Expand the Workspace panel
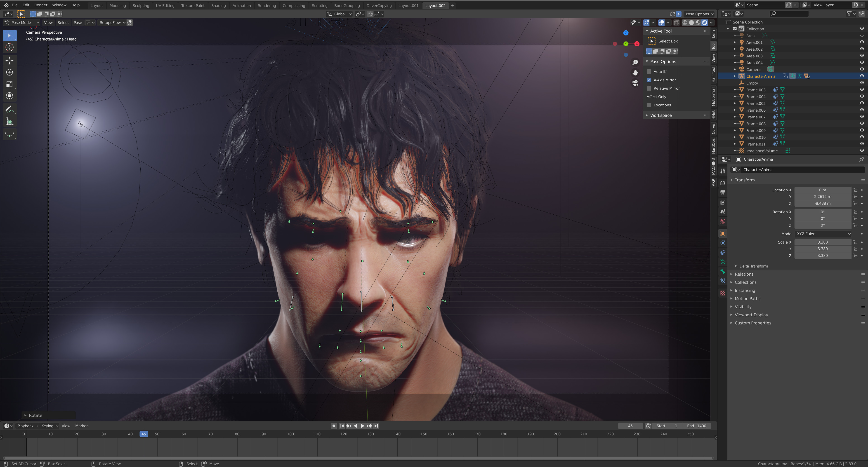The width and height of the screenshot is (868, 467). click(x=661, y=115)
